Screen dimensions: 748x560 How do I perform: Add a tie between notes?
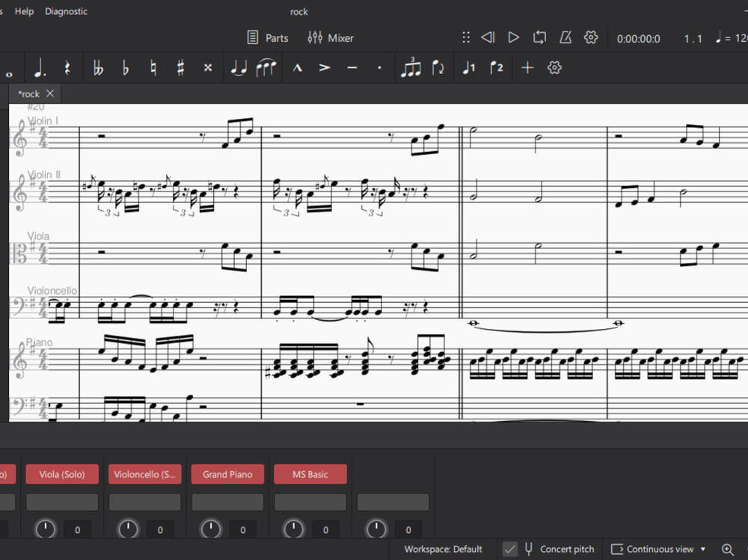[239, 68]
